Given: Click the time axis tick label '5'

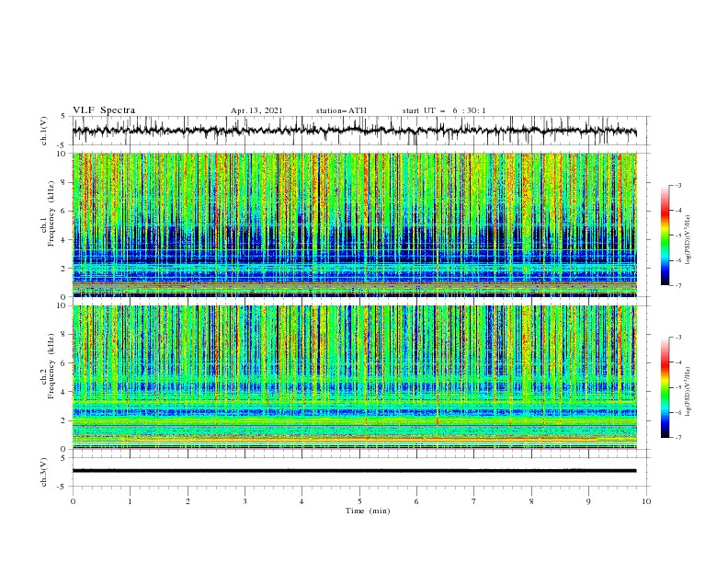Looking at the screenshot, I should (359, 501).
